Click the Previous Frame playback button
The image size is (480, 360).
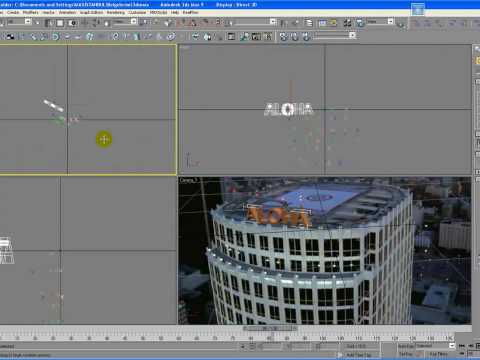tap(472, 346)
